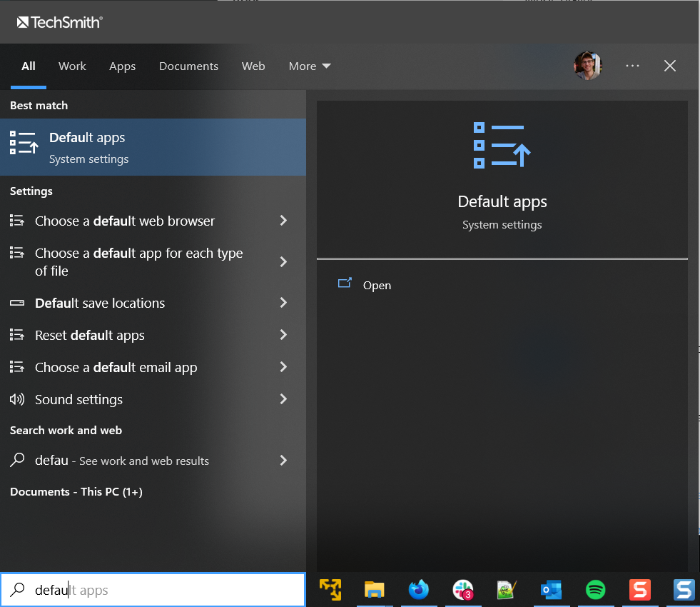700x607 pixels.
Task: Select Default apps best match result
Action: (x=153, y=147)
